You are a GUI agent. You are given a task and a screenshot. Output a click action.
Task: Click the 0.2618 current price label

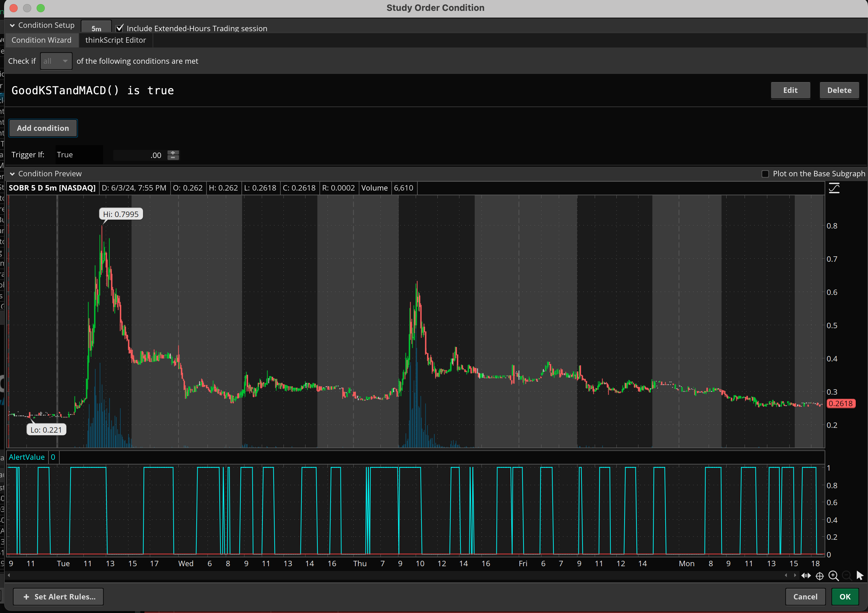[x=841, y=403]
